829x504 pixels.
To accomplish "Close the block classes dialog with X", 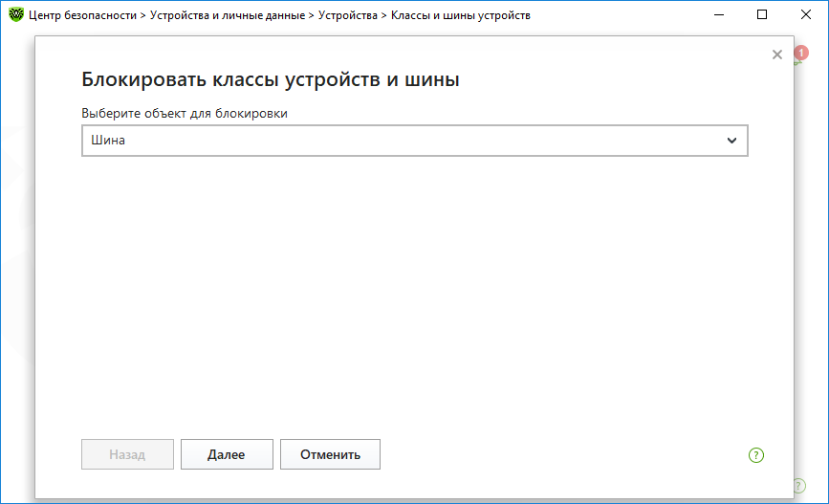I will [777, 55].
